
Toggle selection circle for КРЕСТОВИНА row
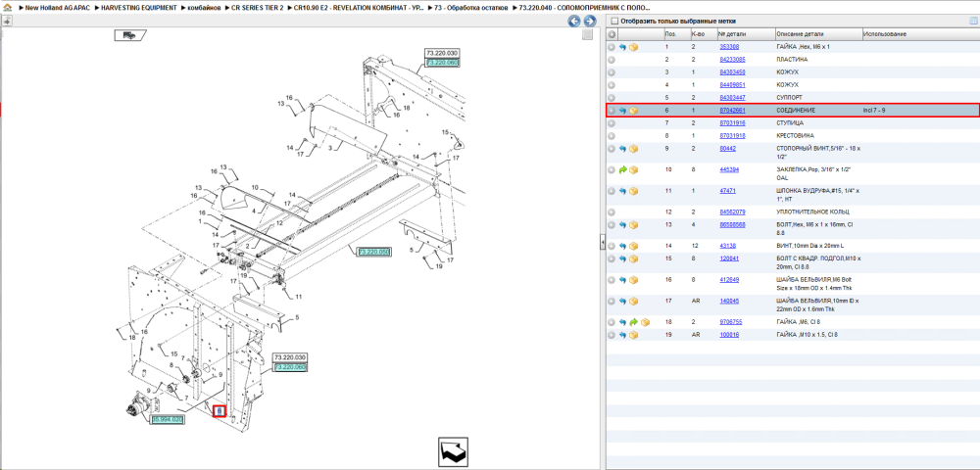coord(612,135)
